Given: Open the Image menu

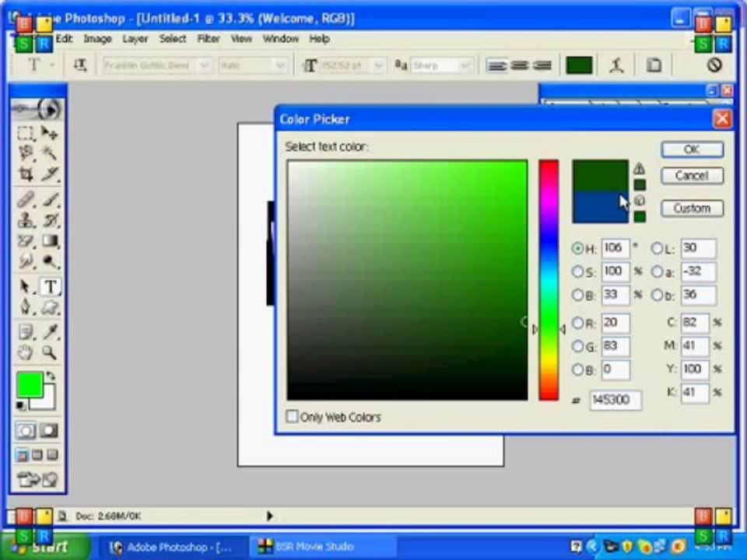Looking at the screenshot, I should (98, 39).
